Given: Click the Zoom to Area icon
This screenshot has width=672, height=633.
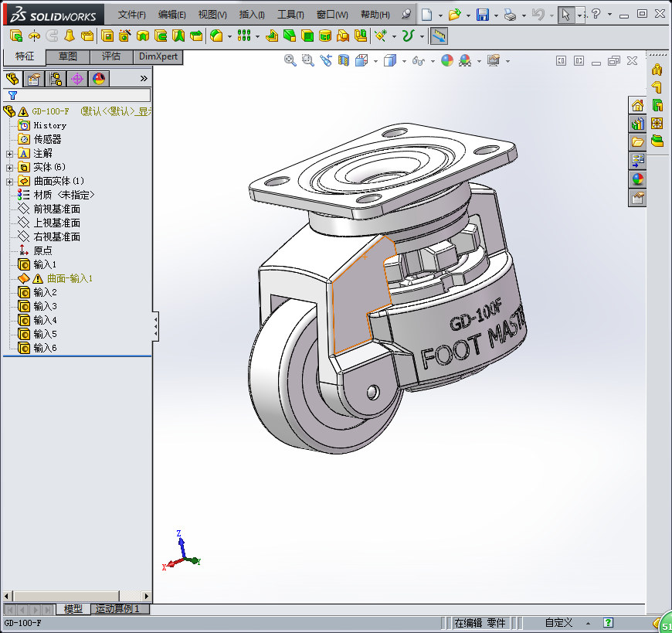Looking at the screenshot, I should 307,60.
